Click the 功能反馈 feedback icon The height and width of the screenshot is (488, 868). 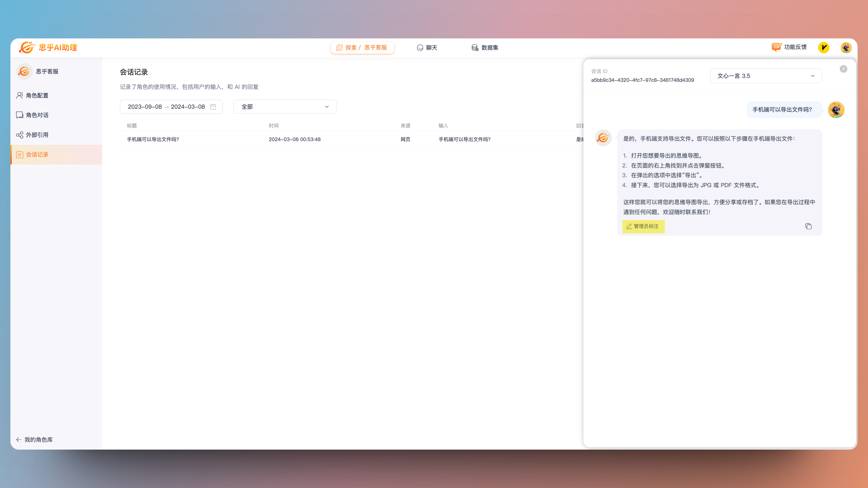coord(776,47)
